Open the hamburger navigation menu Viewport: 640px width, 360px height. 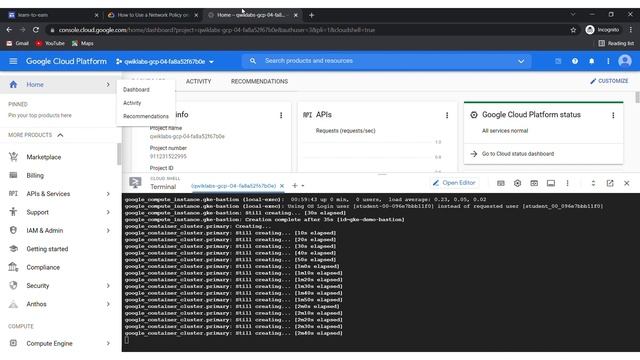13,61
